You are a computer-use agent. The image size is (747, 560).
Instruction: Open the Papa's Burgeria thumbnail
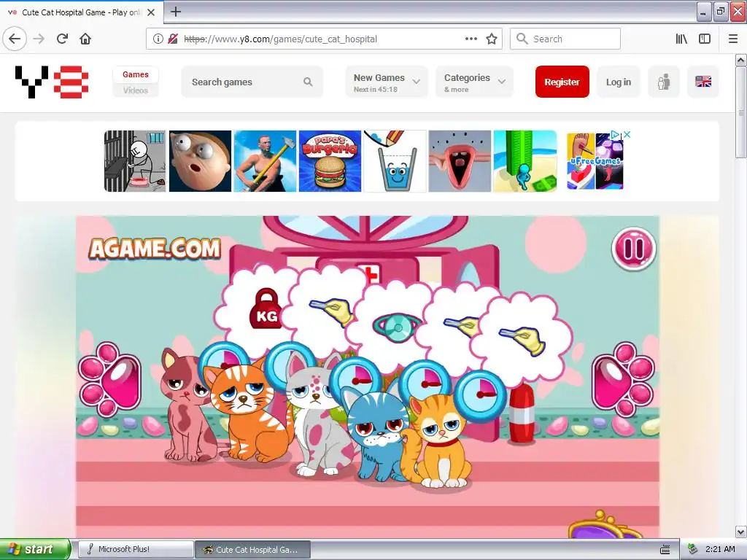tap(330, 161)
